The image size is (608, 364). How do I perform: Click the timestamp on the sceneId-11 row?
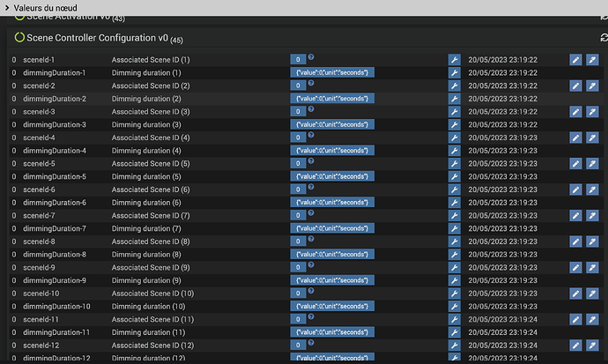pos(502,319)
